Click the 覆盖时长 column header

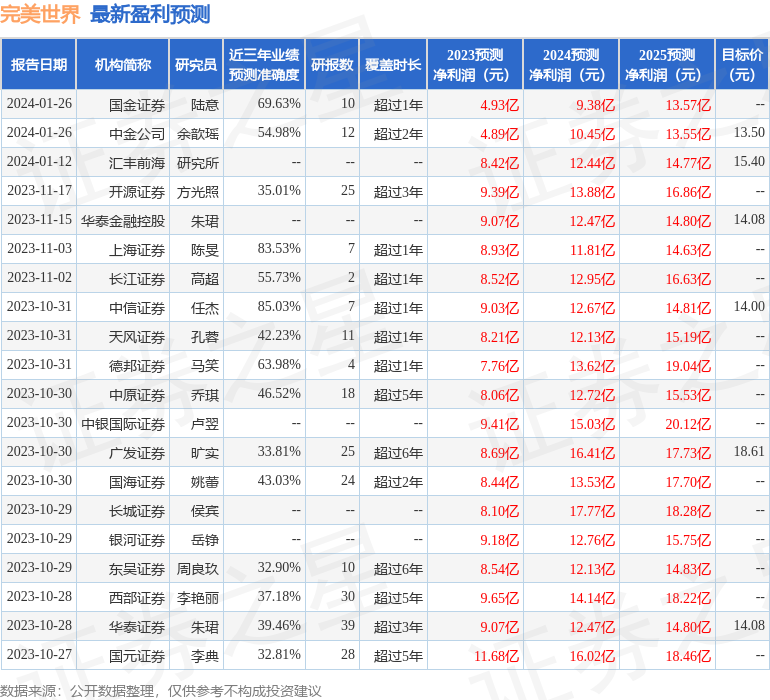393,64
